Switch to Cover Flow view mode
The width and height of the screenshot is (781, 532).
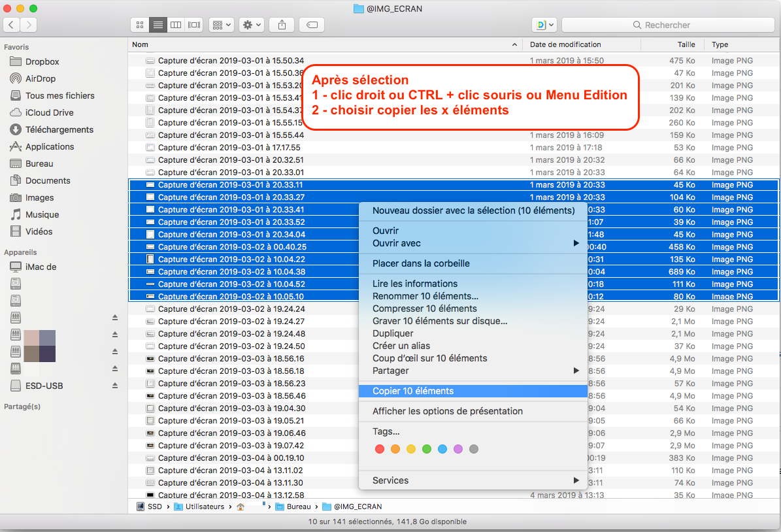pyautogui.click(x=194, y=25)
